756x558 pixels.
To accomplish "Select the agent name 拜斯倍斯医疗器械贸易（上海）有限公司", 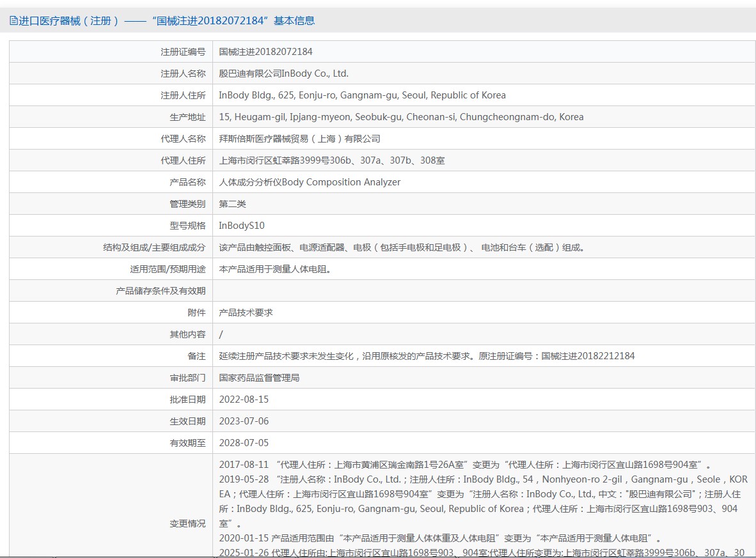I will tap(299, 139).
